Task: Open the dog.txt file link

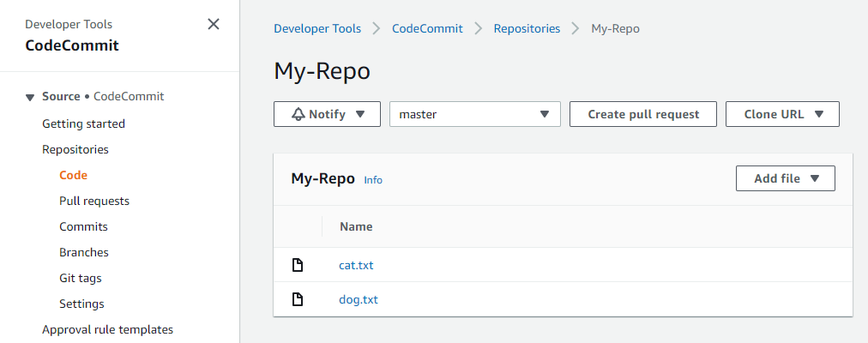Action: coord(359,299)
